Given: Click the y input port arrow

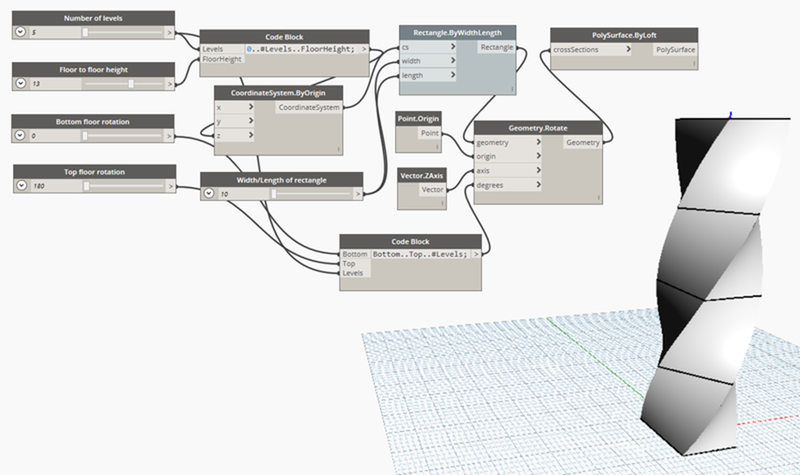Looking at the screenshot, I should [x=251, y=121].
